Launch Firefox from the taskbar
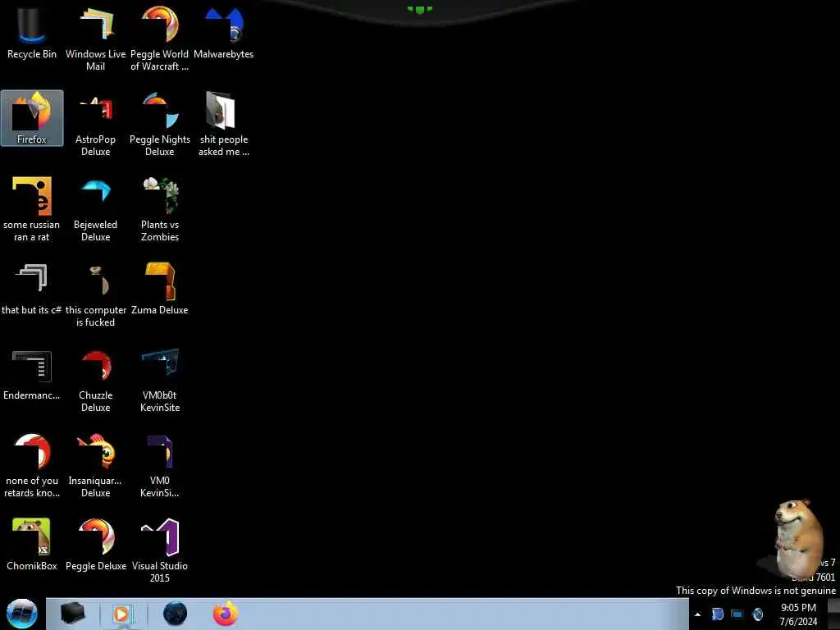 [x=226, y=614]
